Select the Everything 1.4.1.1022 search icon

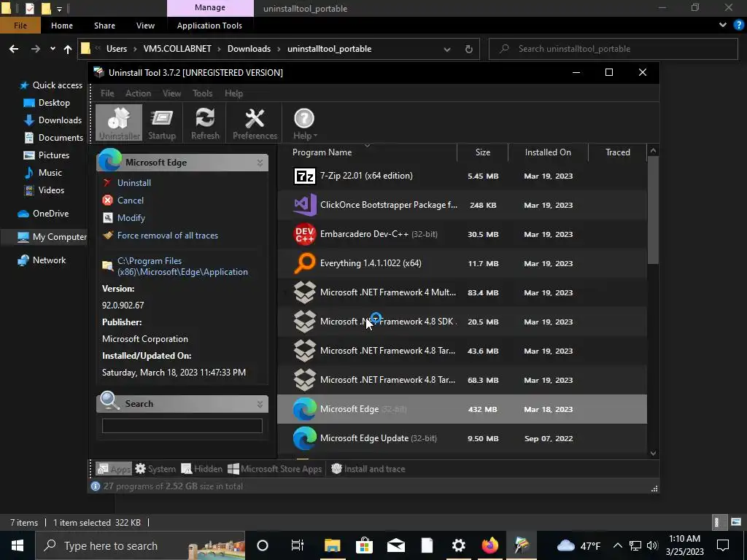[304, 263]
